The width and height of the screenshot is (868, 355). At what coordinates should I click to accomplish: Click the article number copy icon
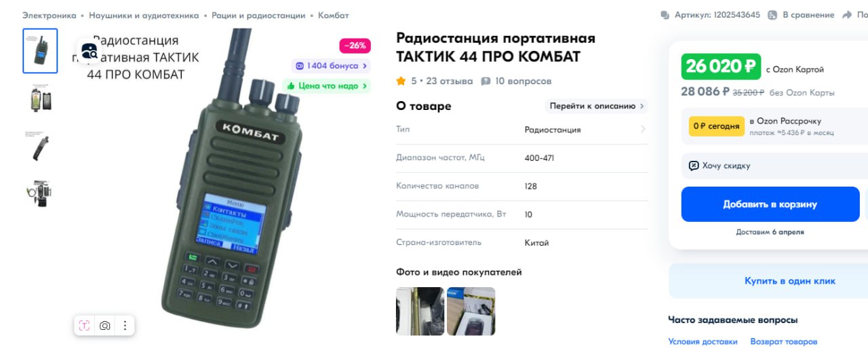click(x=665, y=15)
